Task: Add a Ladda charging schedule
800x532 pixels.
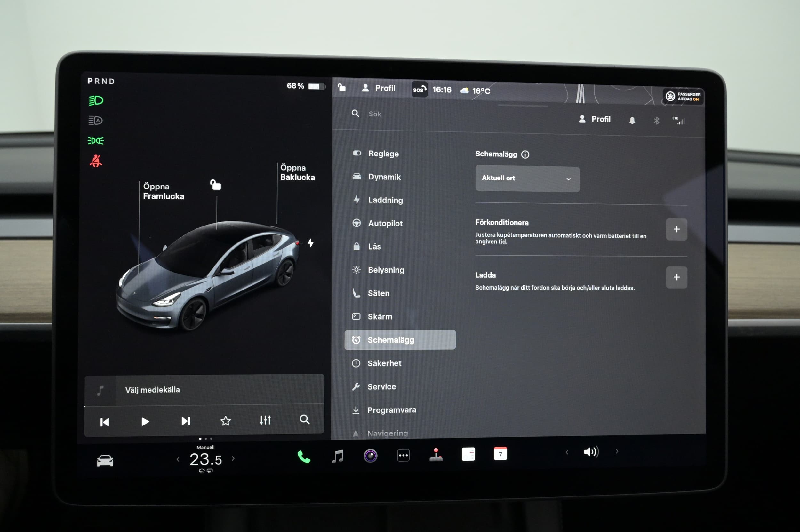Action: (676, 277)
